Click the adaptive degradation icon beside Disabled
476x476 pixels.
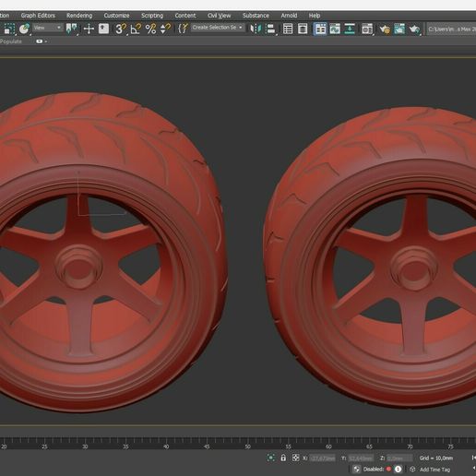[356, 469]
